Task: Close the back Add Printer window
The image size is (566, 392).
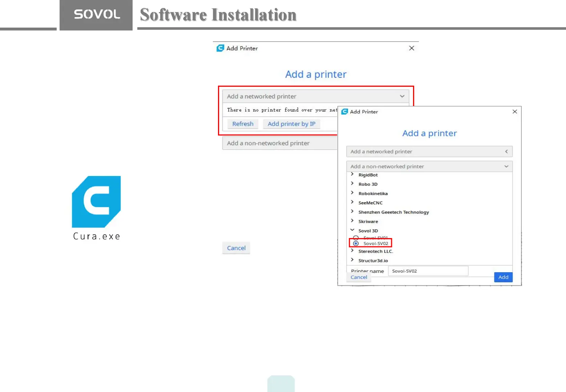Action: tap(412, 48)
